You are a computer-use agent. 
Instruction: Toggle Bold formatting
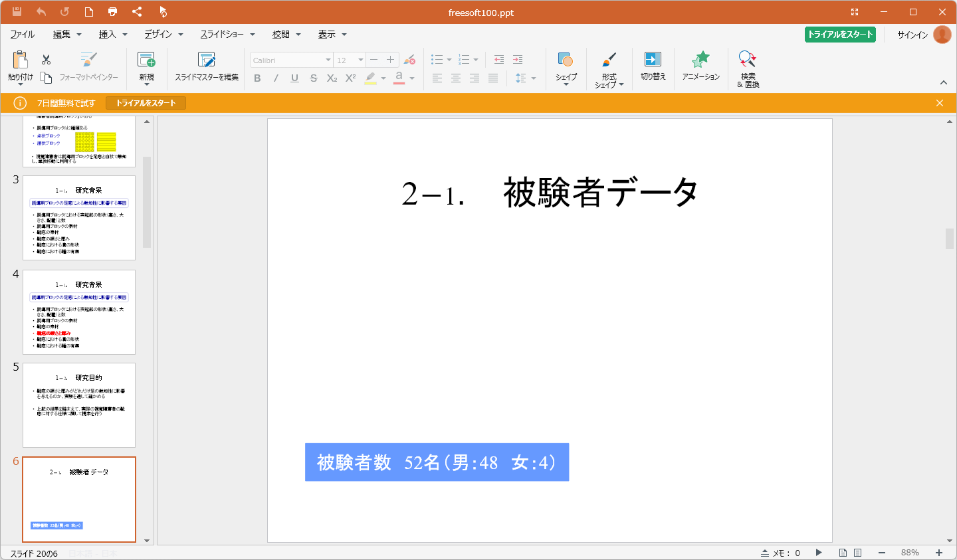click(x=257, y=78)
